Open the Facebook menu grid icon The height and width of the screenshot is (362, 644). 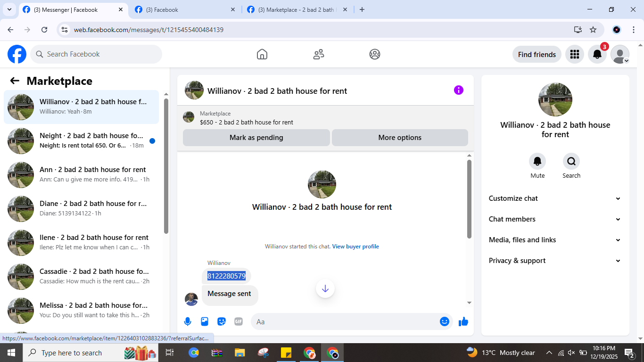pos(574,54)
